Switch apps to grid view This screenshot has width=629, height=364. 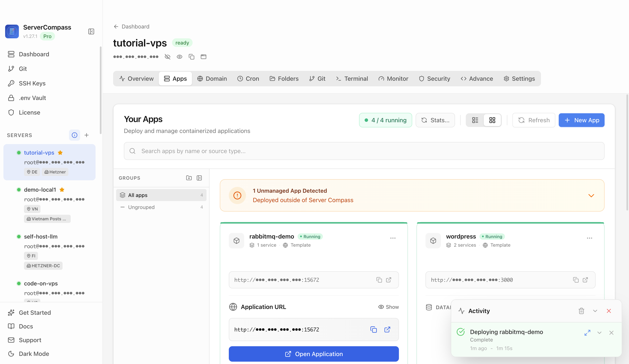[492, 120]
